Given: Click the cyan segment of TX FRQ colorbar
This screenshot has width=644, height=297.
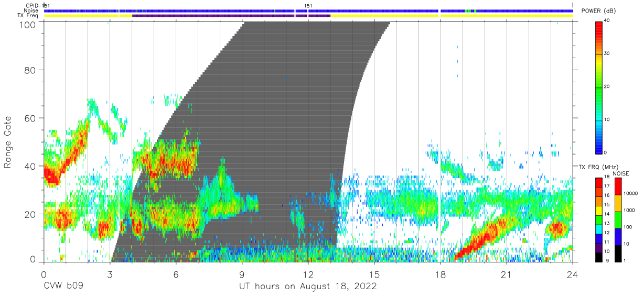Looking at the screenshot, I should click(599, 229).
